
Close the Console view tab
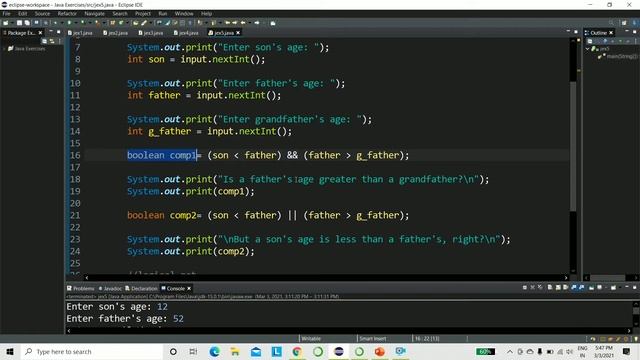pos(189,288)
